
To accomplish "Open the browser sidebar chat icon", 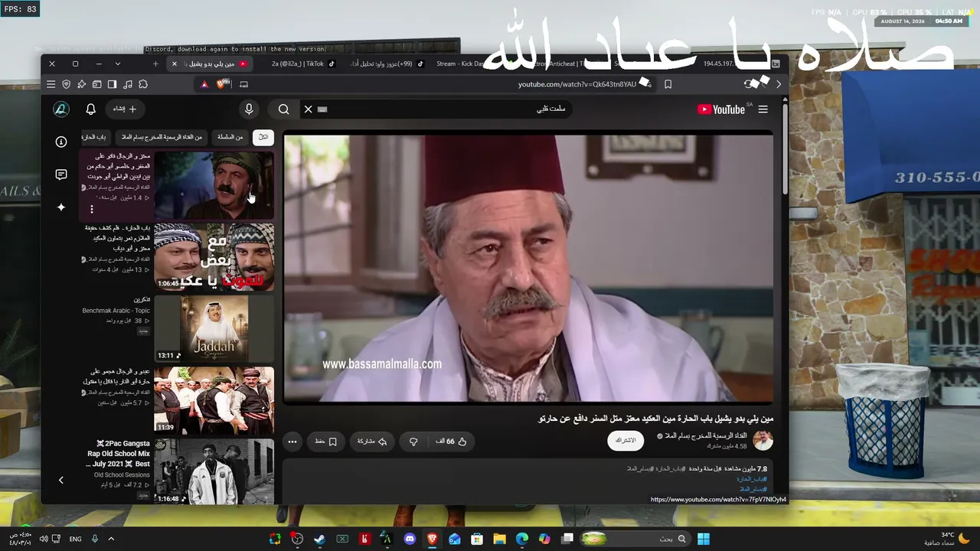I will 61,174.
